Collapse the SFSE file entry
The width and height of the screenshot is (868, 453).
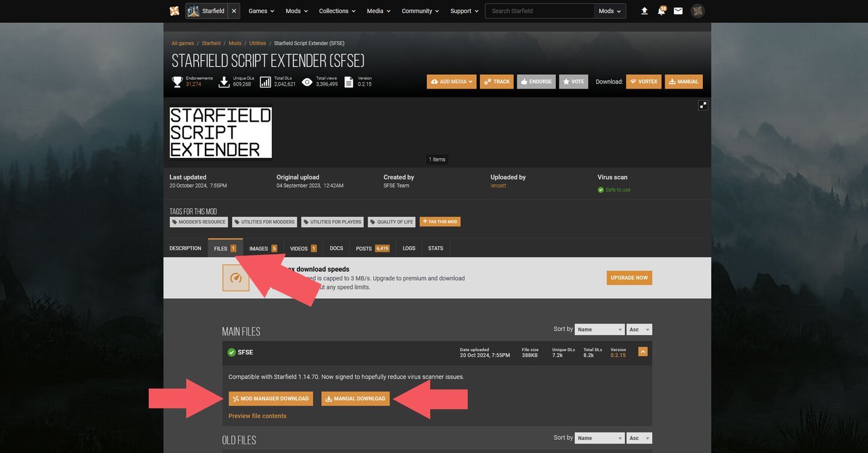(643, 352)
